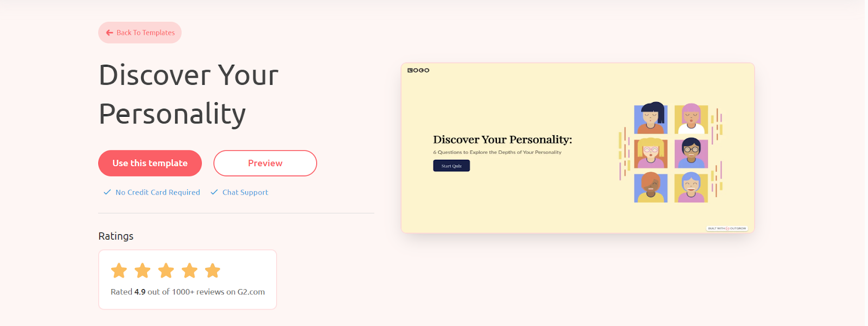Click the third rating star
Image resolution: width=868 pixels, height=326 pixels.
166,271
